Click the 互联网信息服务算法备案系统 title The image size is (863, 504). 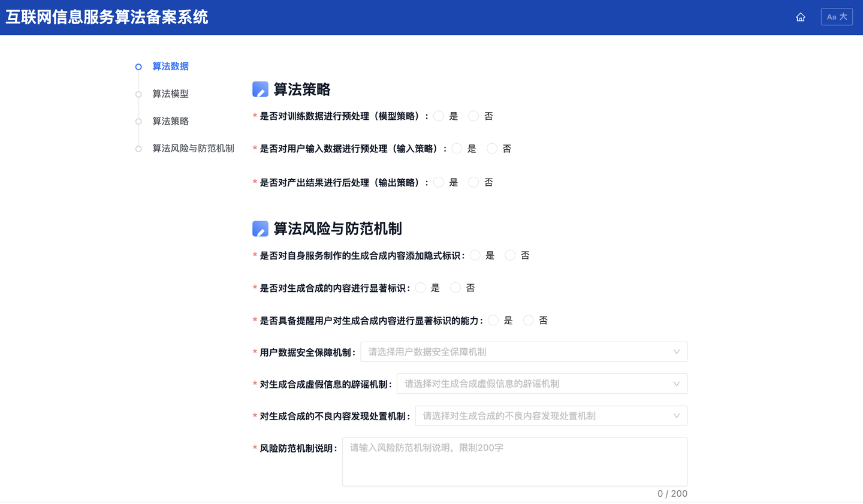click(107, 17)
